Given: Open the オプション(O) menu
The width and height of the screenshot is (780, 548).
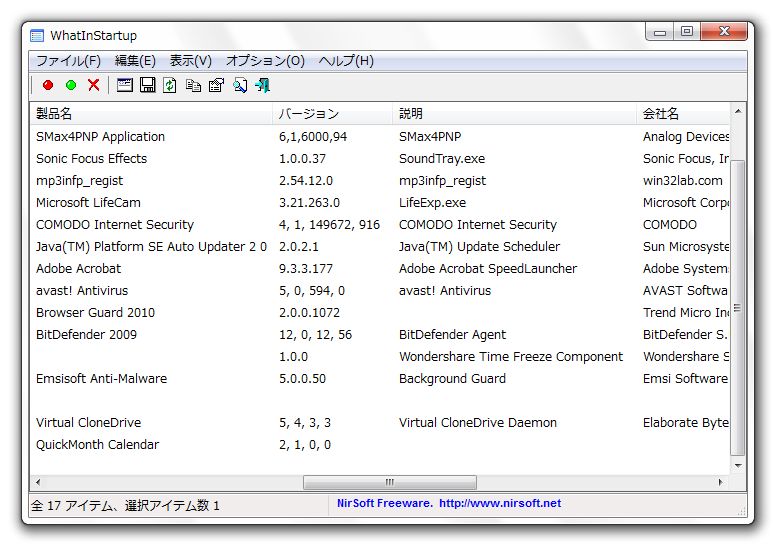Looking at the screenshot, I should pyautogui.click(x=265, y=61).
